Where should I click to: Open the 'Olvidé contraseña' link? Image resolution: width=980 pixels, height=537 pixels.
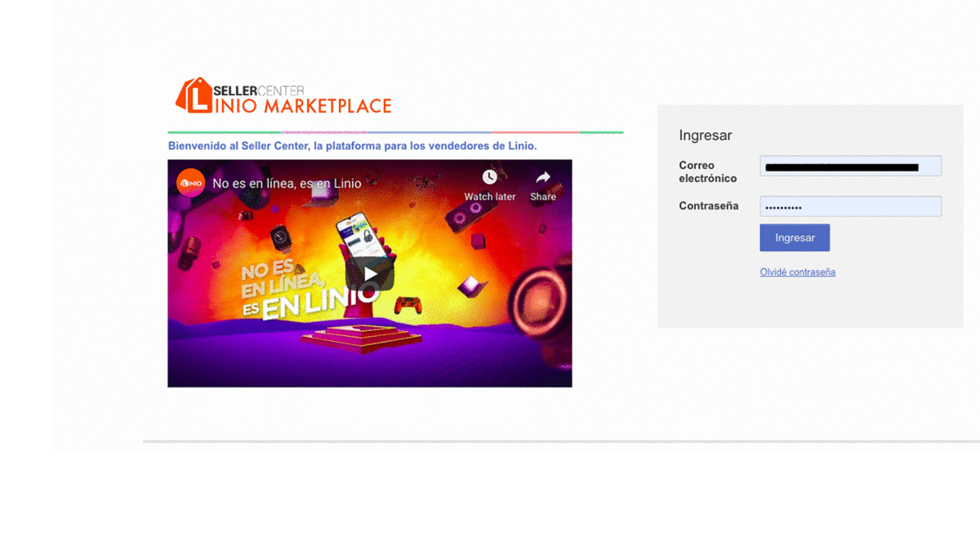pos(797,272)
